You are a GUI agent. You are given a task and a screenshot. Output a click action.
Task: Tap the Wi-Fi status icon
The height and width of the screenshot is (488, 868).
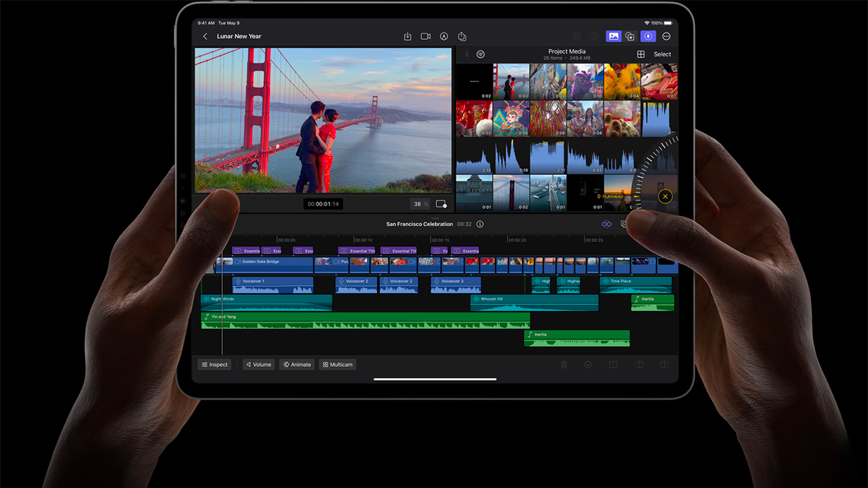[647, 23]
